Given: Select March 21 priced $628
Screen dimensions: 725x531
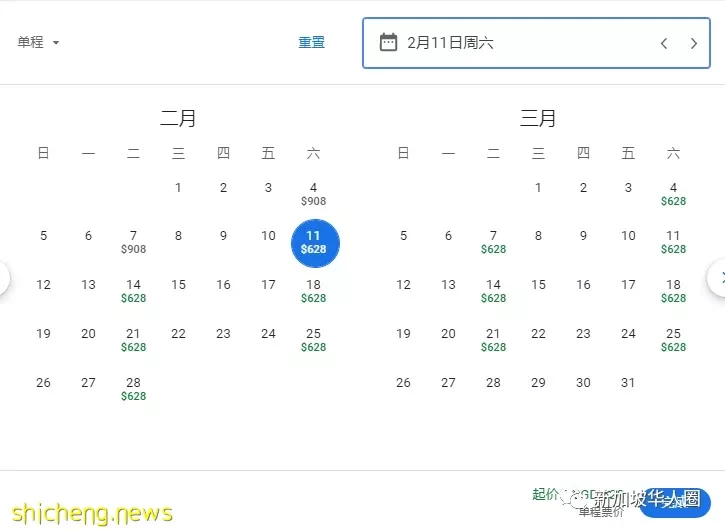Looking at the screenshot, I should click(493, 340).
